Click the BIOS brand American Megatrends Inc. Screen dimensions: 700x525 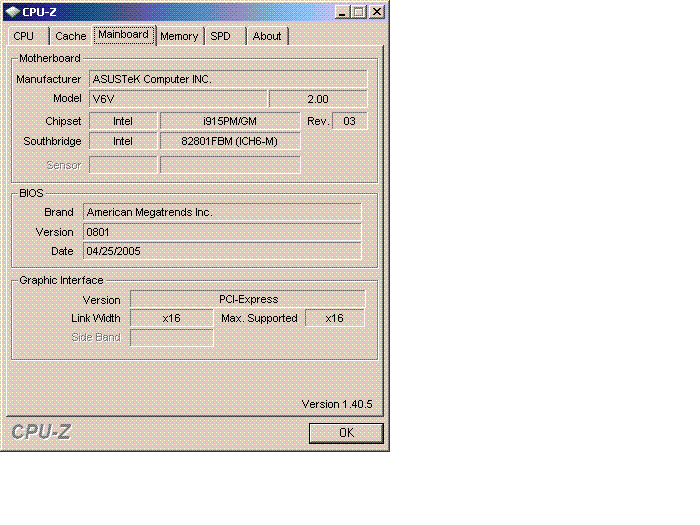[x=222, y=212]
